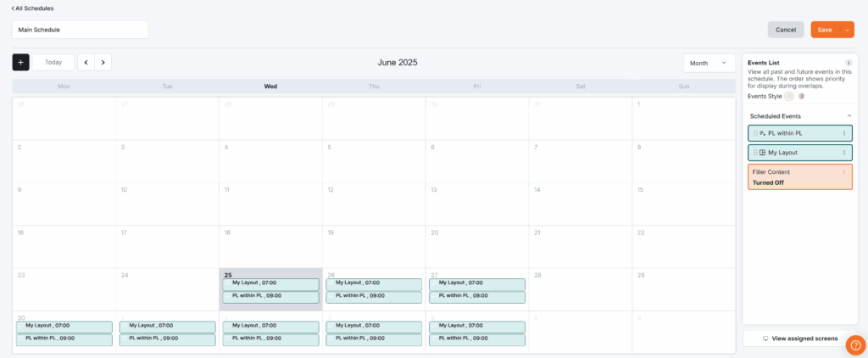The height and width of the screenshot is (358, 868).
Task: Click the Cancel button
Action: (x=786, y=30)
